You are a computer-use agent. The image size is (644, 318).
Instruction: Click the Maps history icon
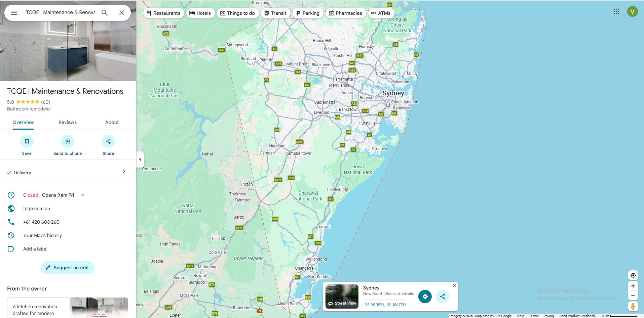11,235
